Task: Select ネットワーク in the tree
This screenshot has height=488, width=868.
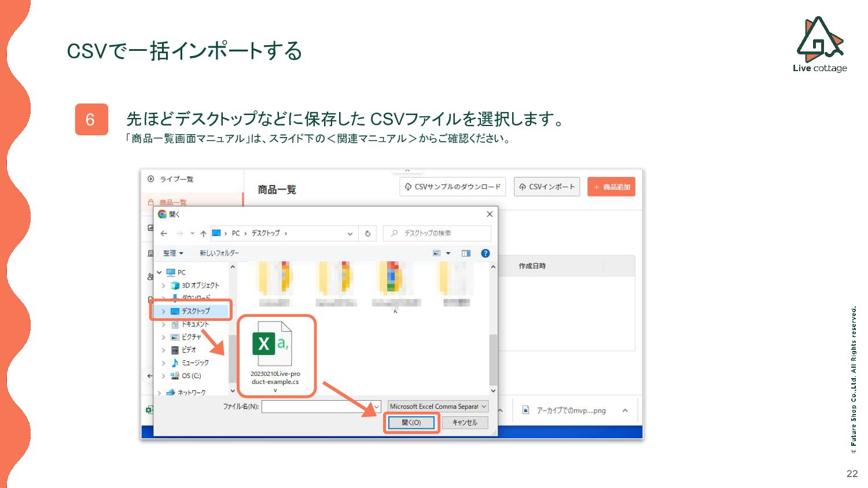Action: coord(191,393)
